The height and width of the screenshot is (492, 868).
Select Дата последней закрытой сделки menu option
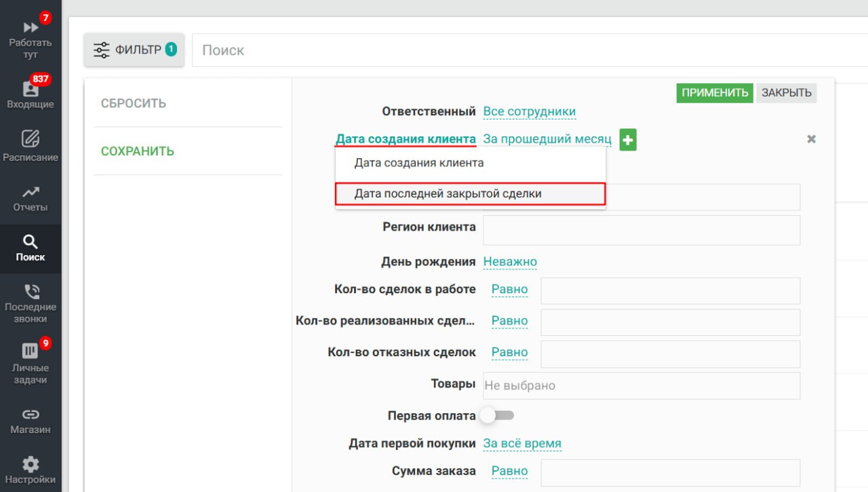tap(470, 193)
